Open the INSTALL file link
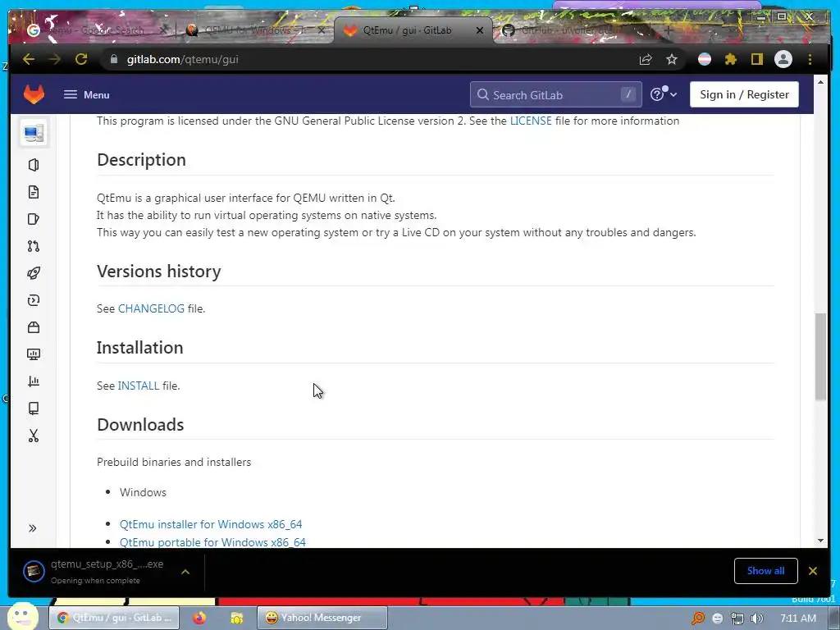The image size is (840, 630). tap(138, 386)
